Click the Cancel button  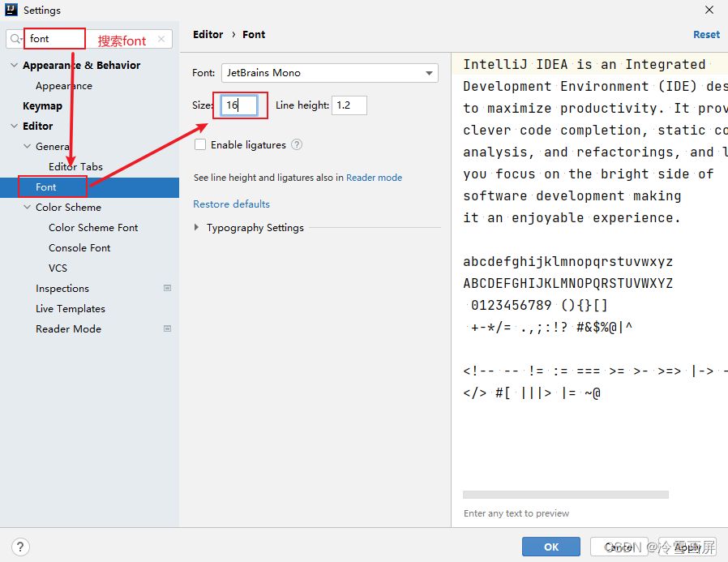tap(619, 547)
